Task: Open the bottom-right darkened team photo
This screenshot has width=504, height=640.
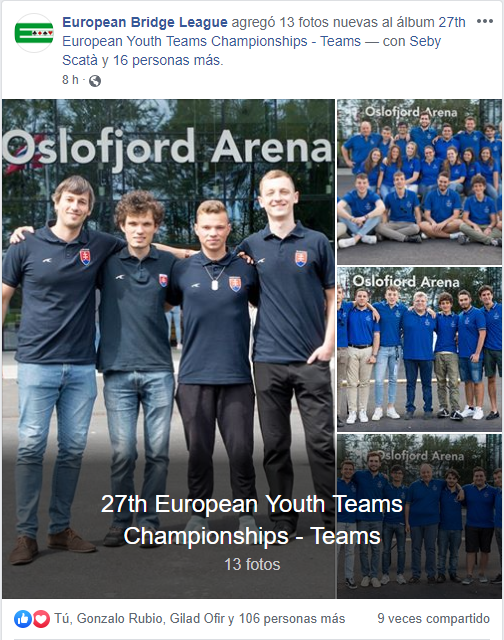Action: pos(420,516)
